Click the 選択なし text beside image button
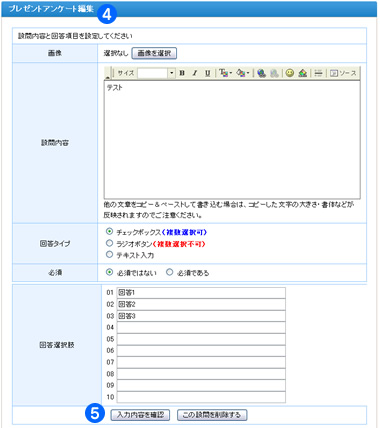 (116, 53)
